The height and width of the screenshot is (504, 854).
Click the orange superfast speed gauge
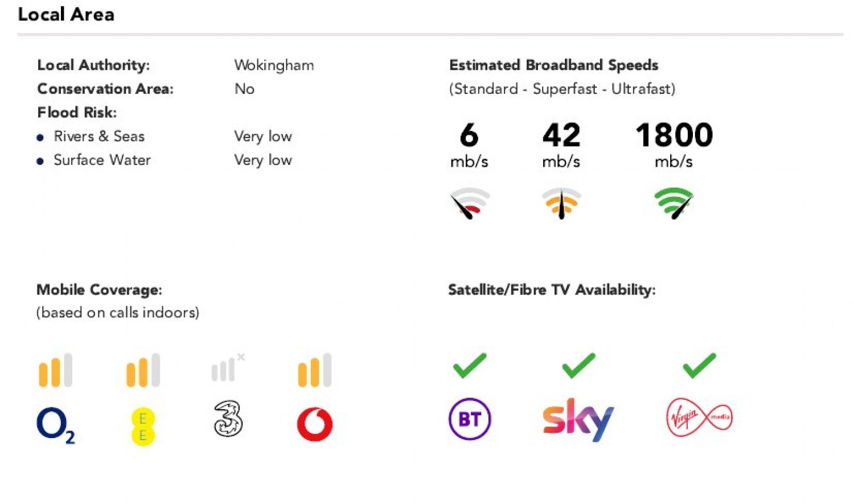click(x=561, y=203)
